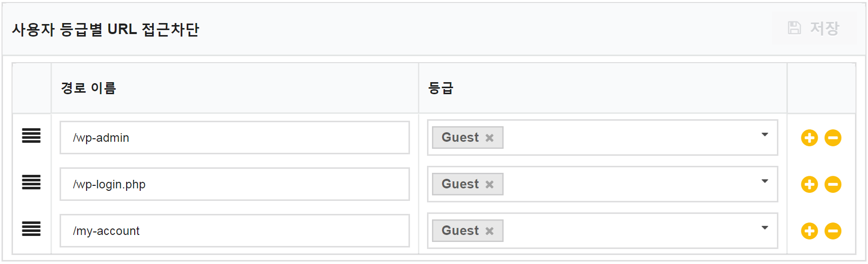Remove Guest tag from /wp-login.php row

tap(490, 184)
